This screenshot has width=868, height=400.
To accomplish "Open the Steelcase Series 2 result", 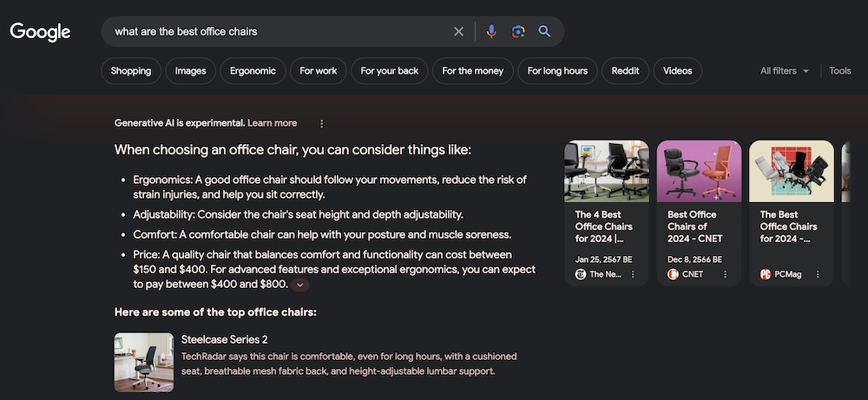I will point(224,339).
